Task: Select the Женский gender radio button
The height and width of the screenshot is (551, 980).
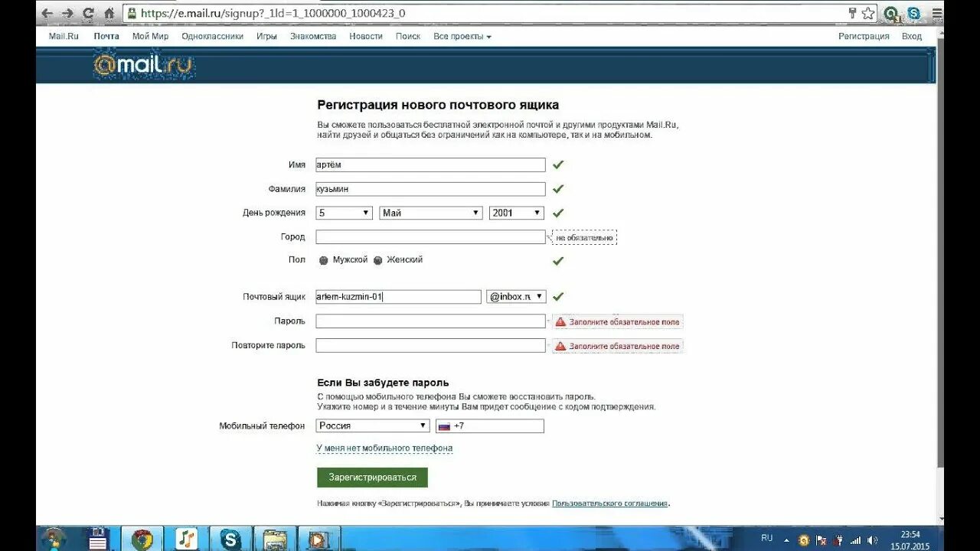Action: pyautogui.click(x=377, y=260)
